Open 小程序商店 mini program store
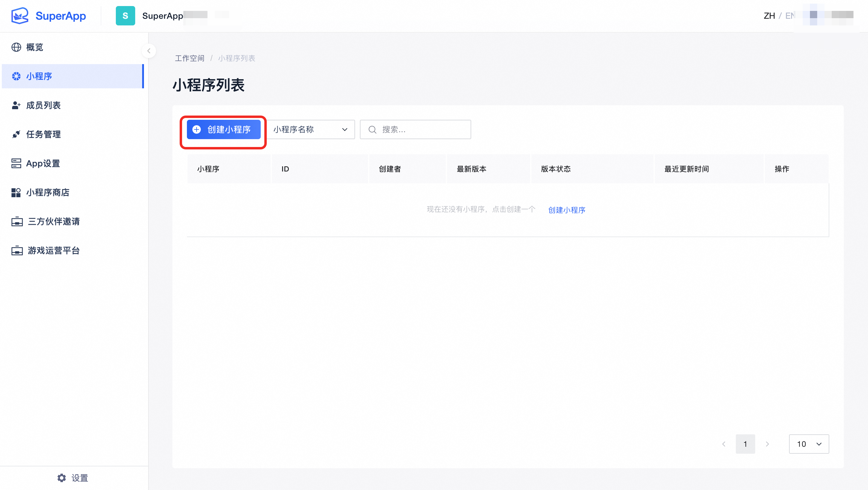This screenshot has height=490, width=868. pyautogui.click(x=47, y=192)
